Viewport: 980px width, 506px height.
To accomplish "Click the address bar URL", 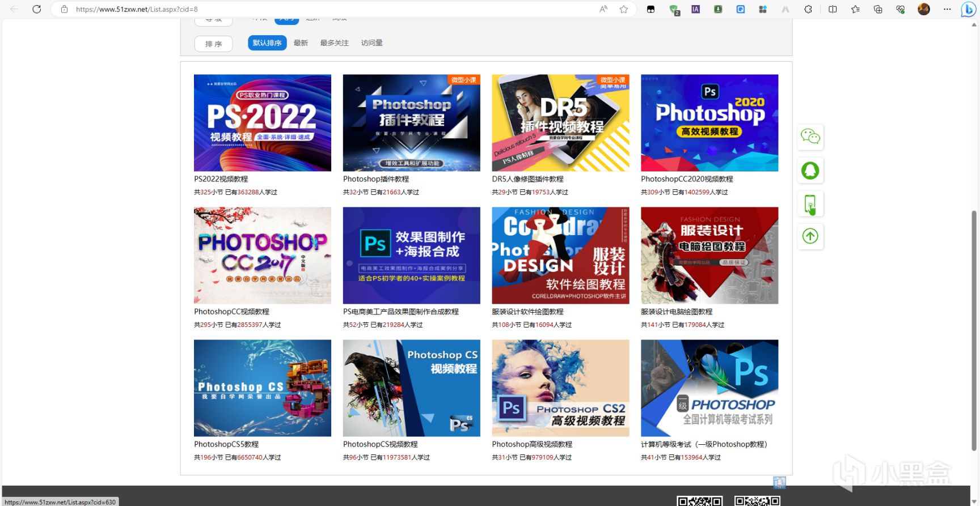I will click(x=137, y=9).
